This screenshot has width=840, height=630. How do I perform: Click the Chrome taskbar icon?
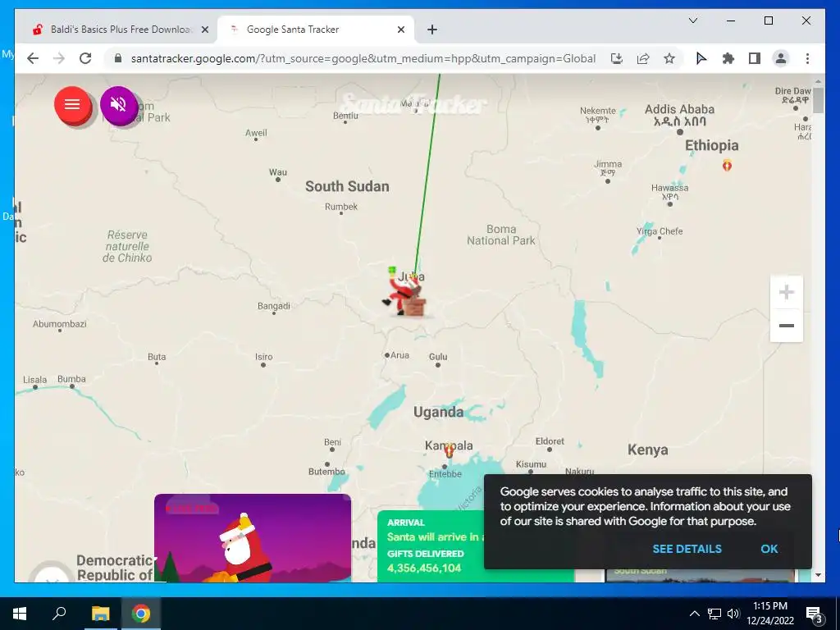(141, 614)
